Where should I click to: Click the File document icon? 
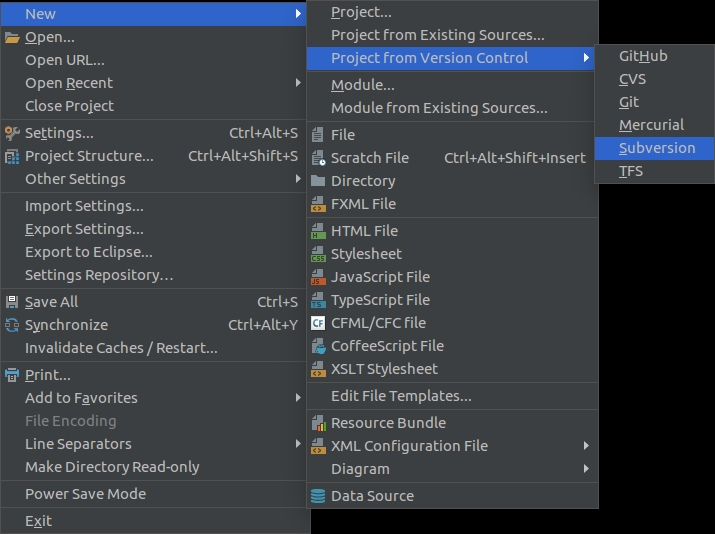pyautogui.click(x=318, y=135)
